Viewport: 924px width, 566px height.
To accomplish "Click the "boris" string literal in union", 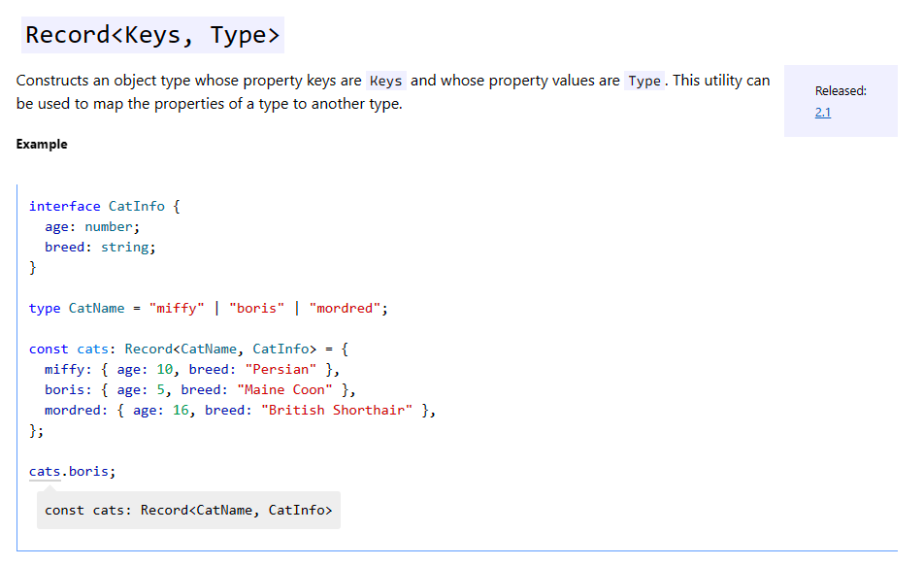I will coord(256,308).
